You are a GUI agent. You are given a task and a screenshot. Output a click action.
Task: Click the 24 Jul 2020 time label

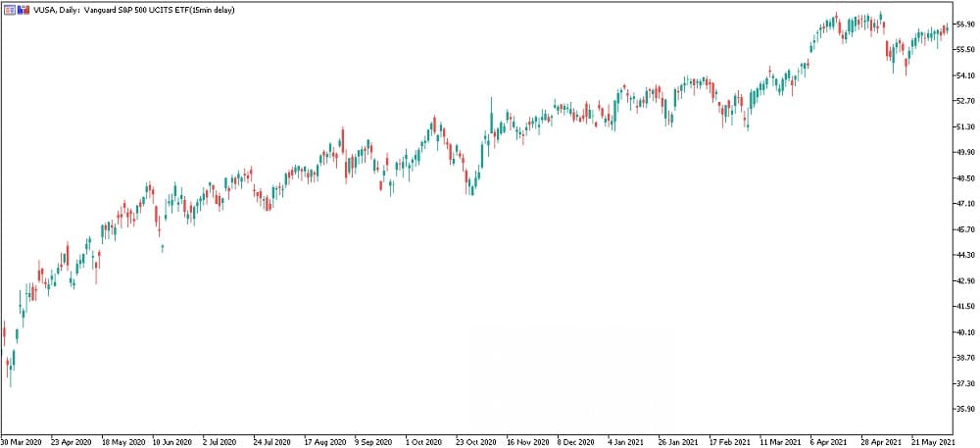pos(273,441)
